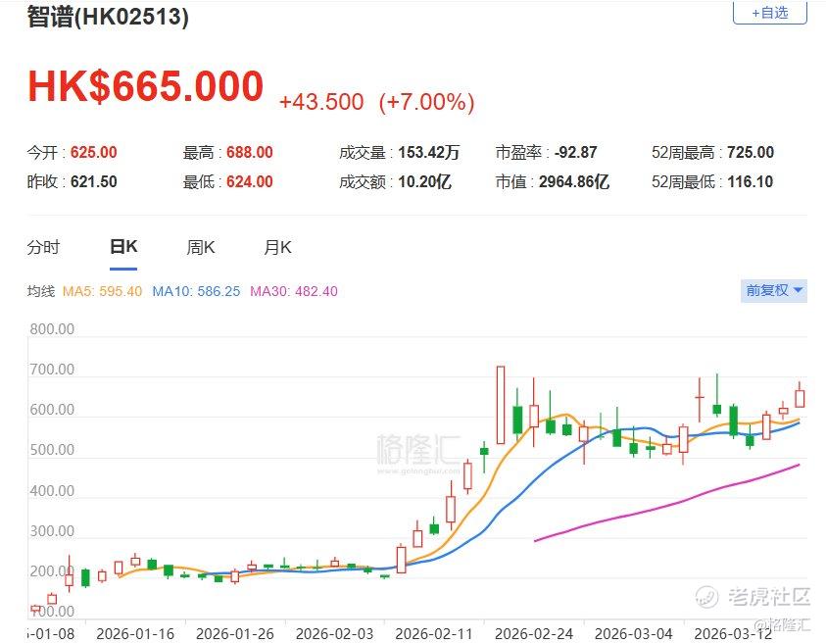Click the 2026-02-11 date axis label
Screen dimensions: 826x644
pos(434,633)
